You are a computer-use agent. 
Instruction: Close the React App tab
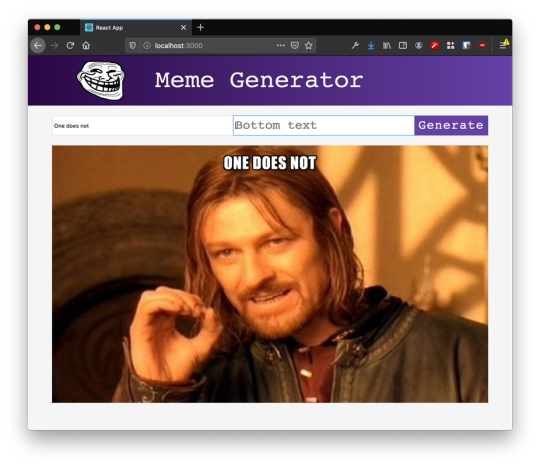[x=184, y=28]
